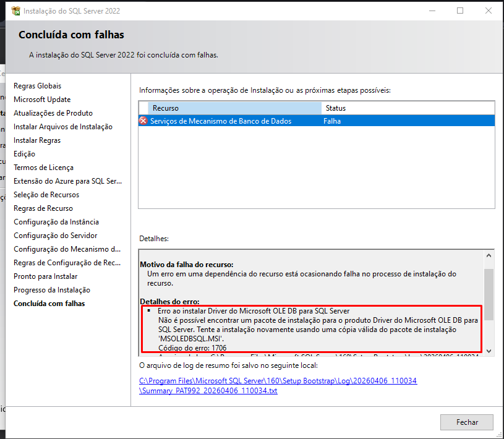The height and width of the screenshot is (439, 504).
Task: Minimize the SQL Server setup window
Action: pyautogui.click(x=432, y=11)
